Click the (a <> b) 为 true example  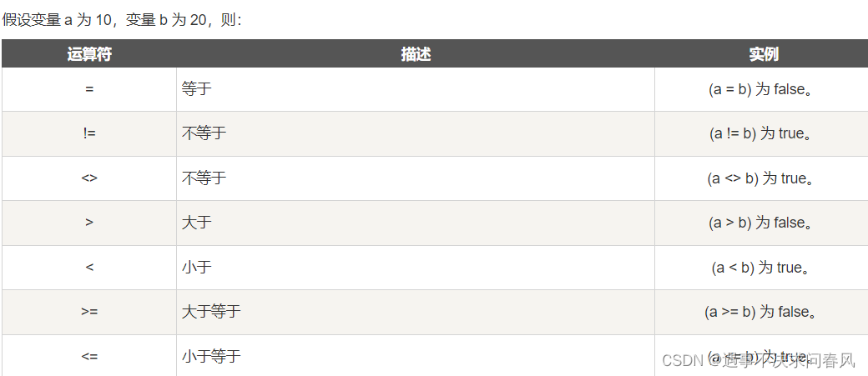[x=761, y=178]
